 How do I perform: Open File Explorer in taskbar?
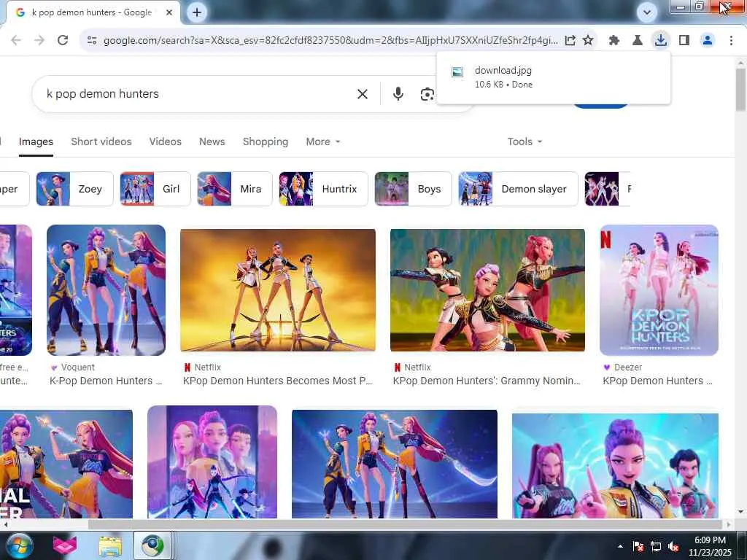110,546
